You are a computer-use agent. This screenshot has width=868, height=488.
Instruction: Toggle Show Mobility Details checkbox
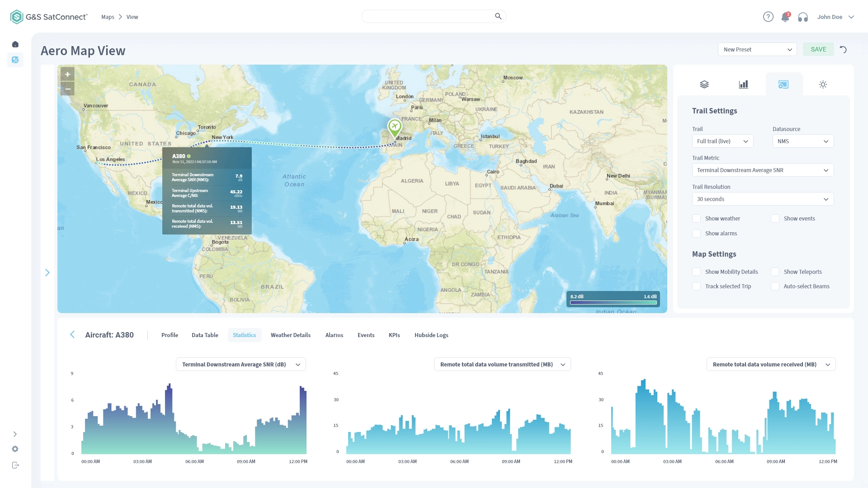pos(697,272)
